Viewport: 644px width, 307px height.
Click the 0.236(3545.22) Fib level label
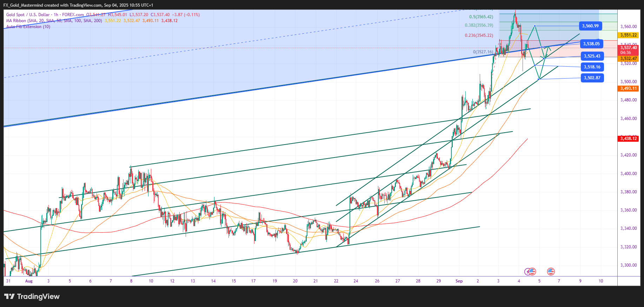pyautogui.click(x=479, y=35)
